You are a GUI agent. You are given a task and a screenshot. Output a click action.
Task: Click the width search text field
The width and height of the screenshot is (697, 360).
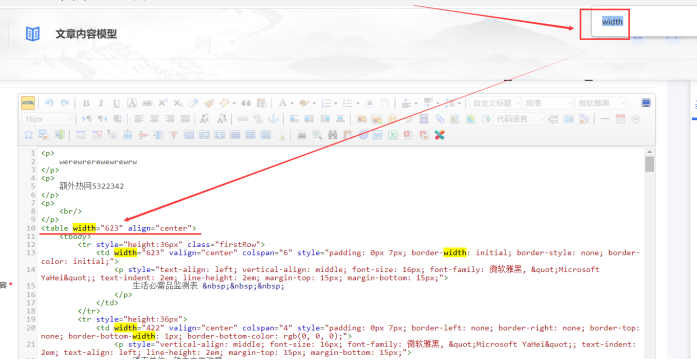tap(613, 21)
